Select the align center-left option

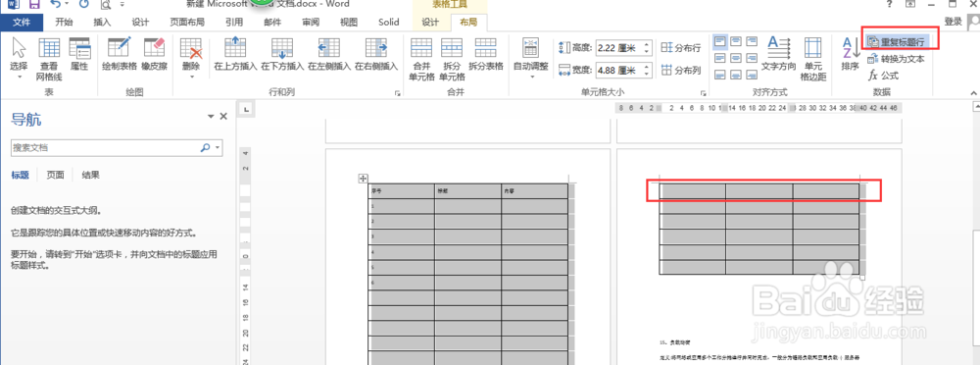point(720,58)
